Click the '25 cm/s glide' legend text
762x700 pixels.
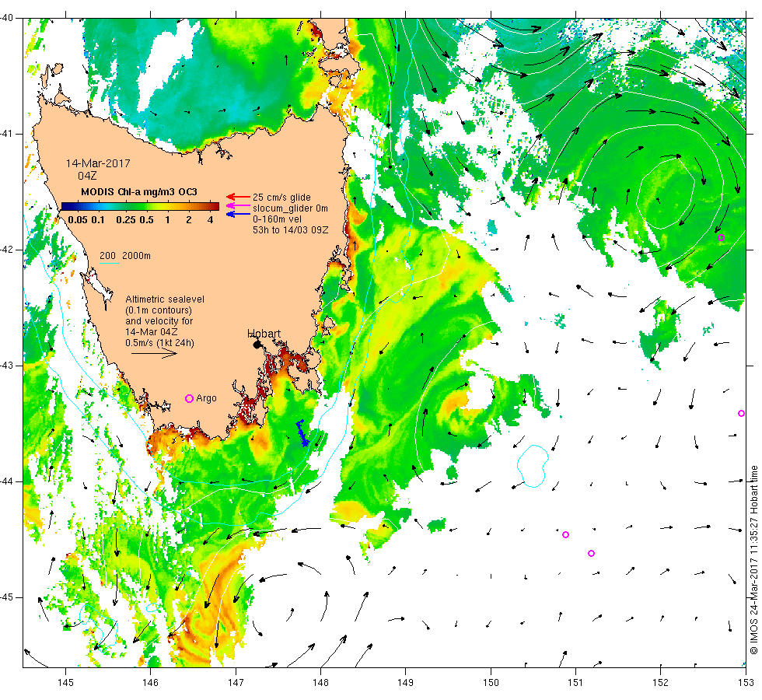point(281,198)
